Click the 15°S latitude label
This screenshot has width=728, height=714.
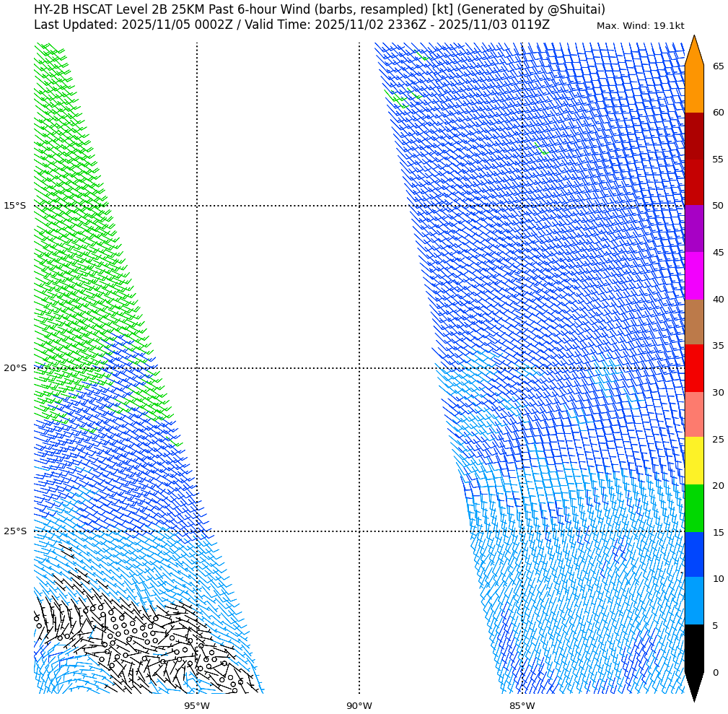(x=14, y=206)
